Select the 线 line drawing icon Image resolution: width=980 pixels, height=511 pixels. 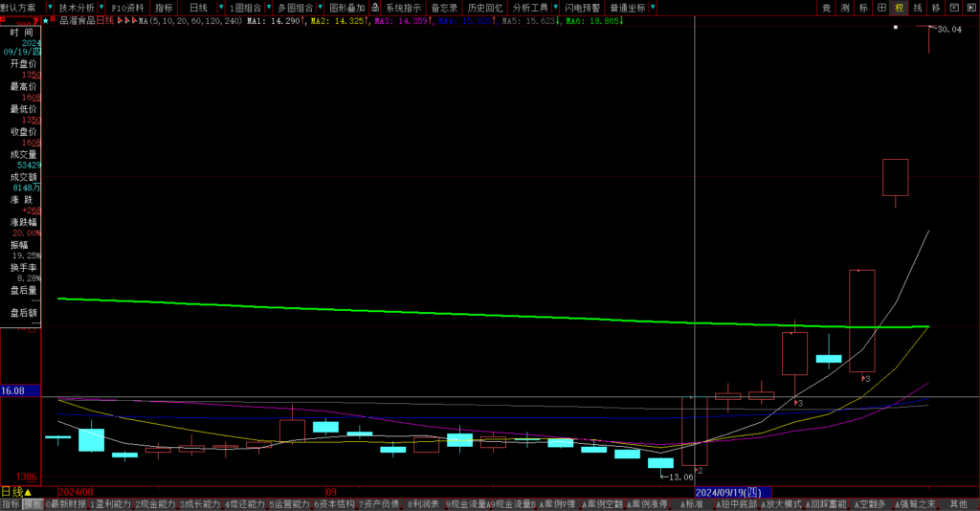[x=917, y=8]
